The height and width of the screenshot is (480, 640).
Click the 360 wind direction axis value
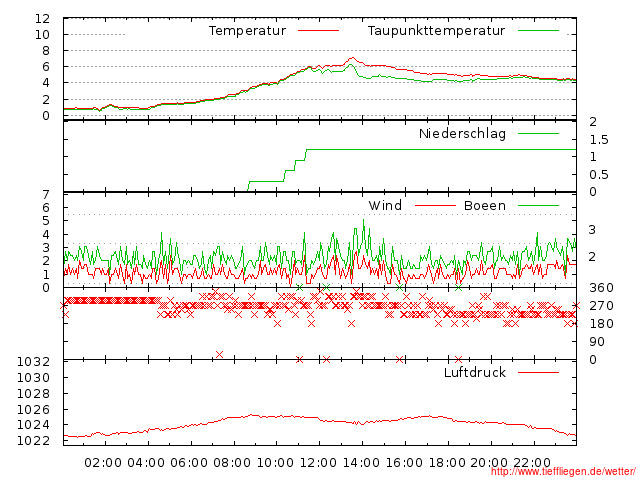click(x=601, y=288)
